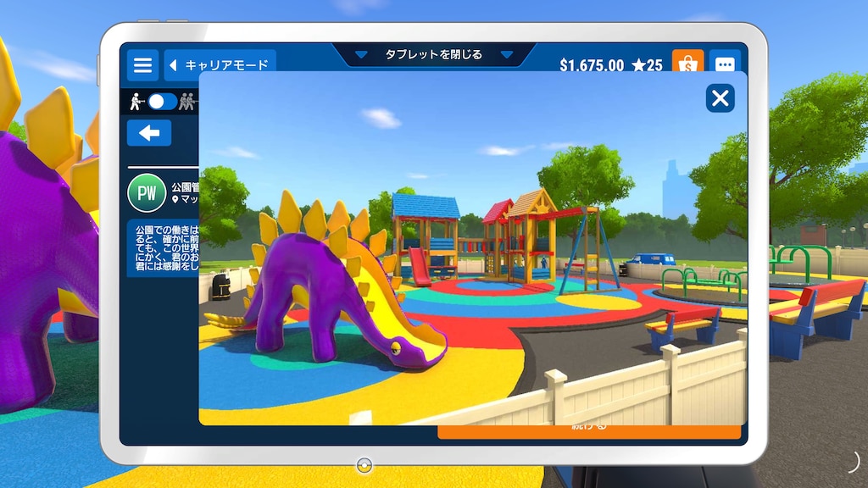Click the multiplayer two-washers icon

187,103
